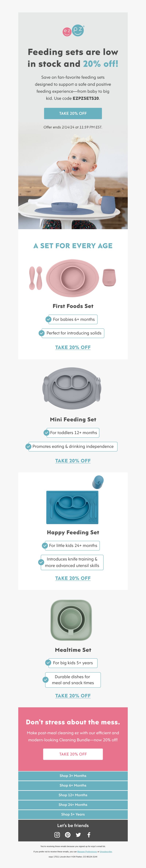This screenshot has width=146, height=868.
Task: Click the Unsubscribe link
Action: [106, 851]
